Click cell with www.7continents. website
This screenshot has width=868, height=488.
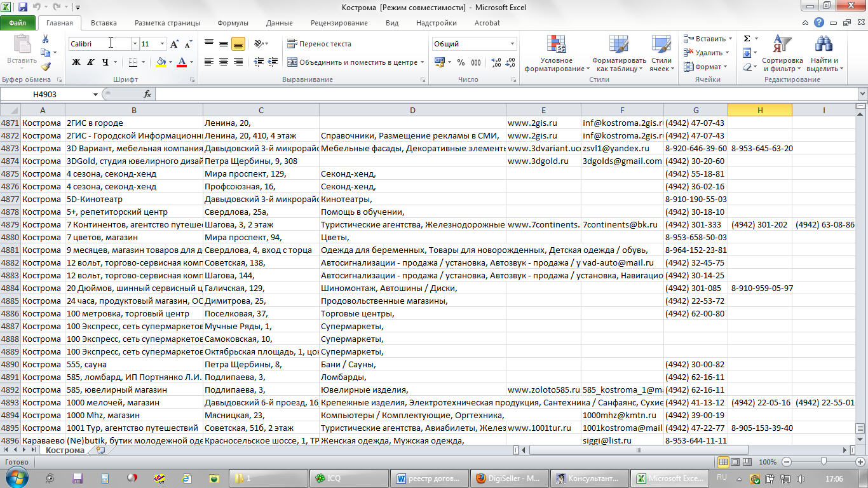(543, 224)
